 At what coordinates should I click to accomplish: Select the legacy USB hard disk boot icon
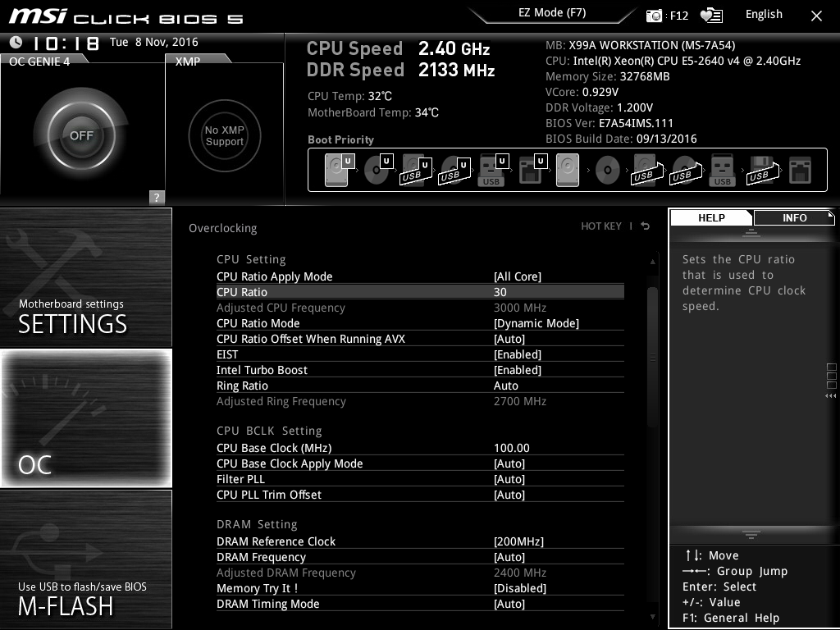pyautogui.click(x=647, y=170)
